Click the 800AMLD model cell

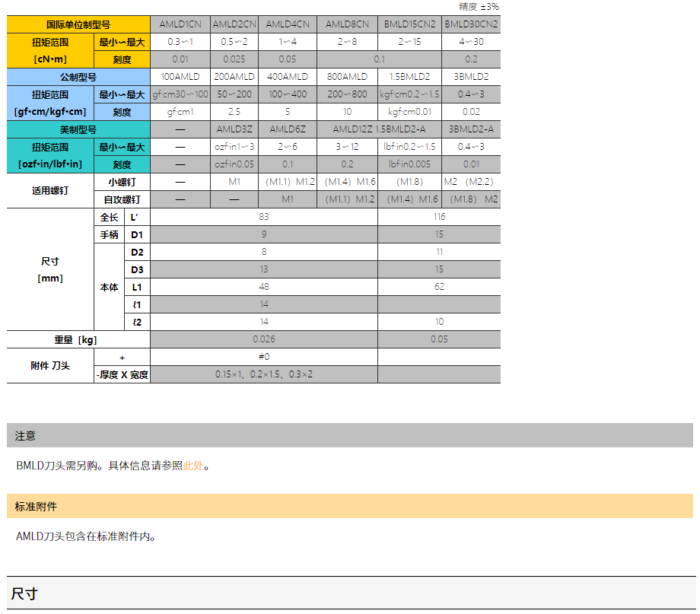coord(347,77)
